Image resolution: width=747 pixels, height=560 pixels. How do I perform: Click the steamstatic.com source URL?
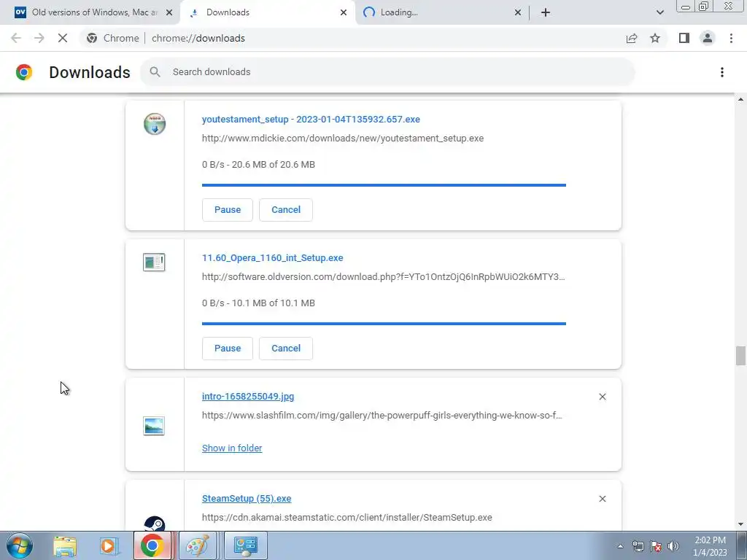tap(347, 518)
